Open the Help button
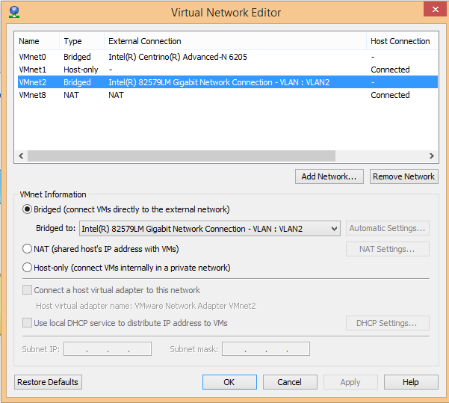 point(411,382)
